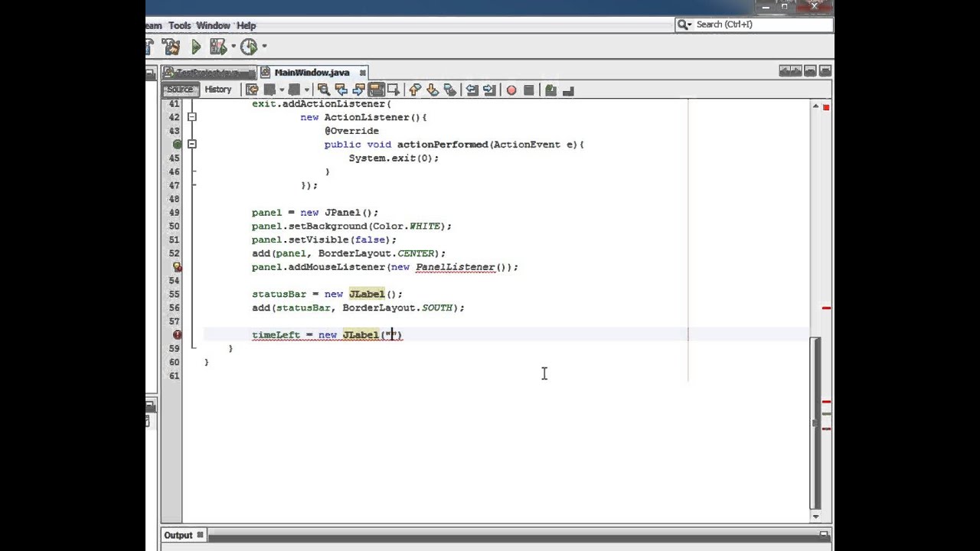Screen dimensions: 980x551
Task: Jump to error stripe mark near line 56
Action: (x=826, y=308)
